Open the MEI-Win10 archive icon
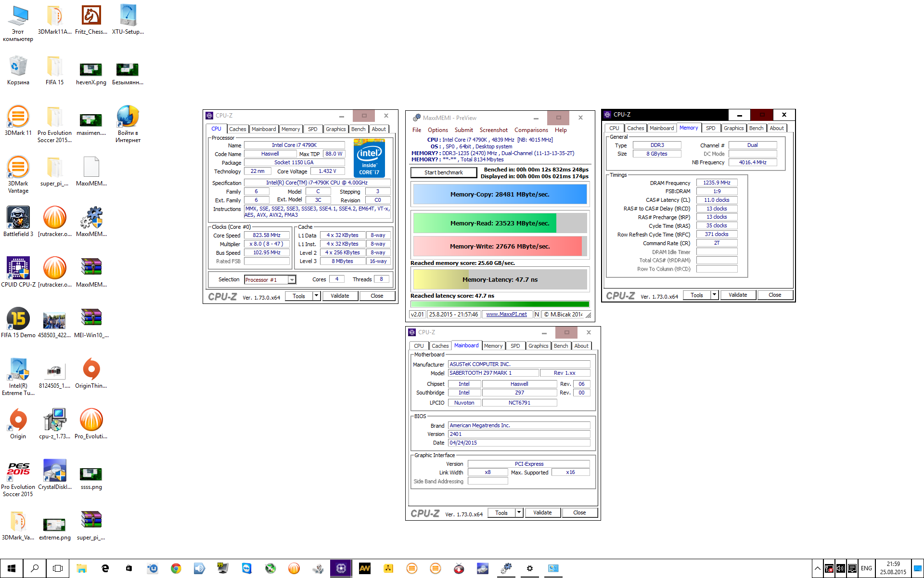Image resolution: width=924 pixels, height=578 pixels. click(91, 323)
